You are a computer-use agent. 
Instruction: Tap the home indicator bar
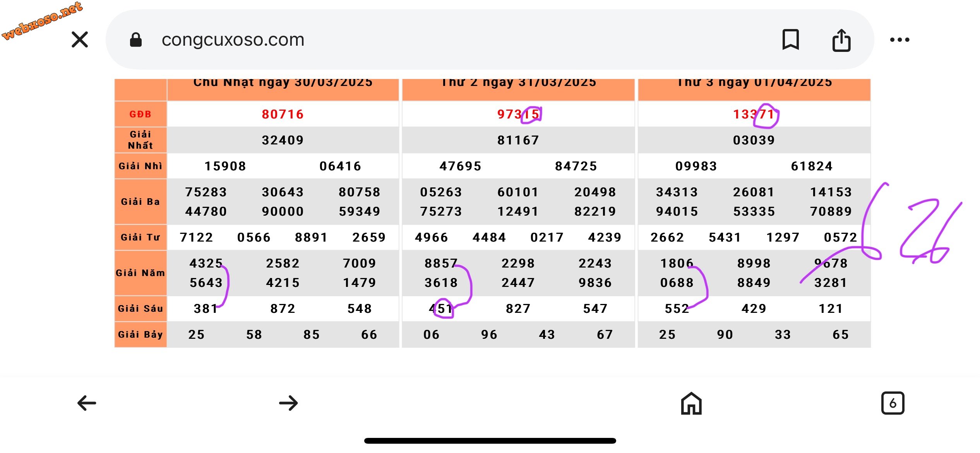pyautogui.click(x=490, y=441)
